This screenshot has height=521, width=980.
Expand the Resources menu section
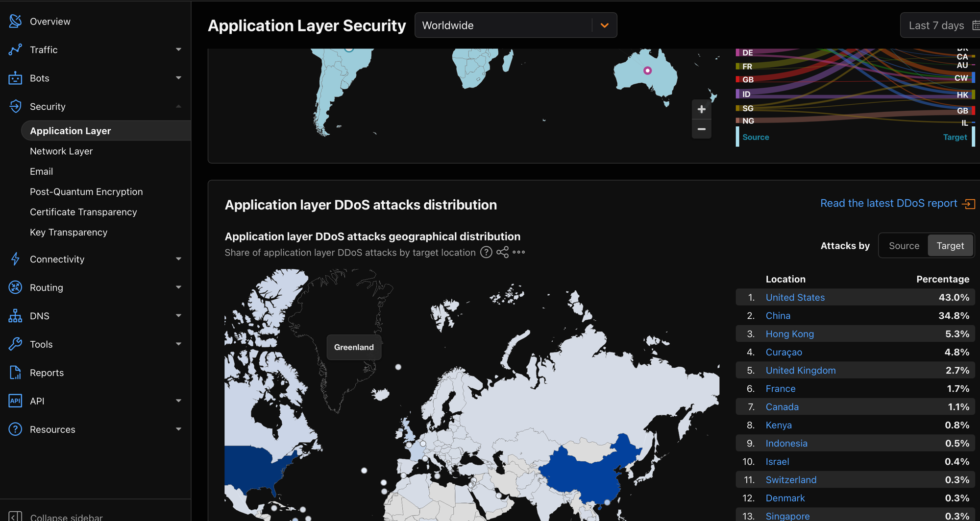pos(178,429)
